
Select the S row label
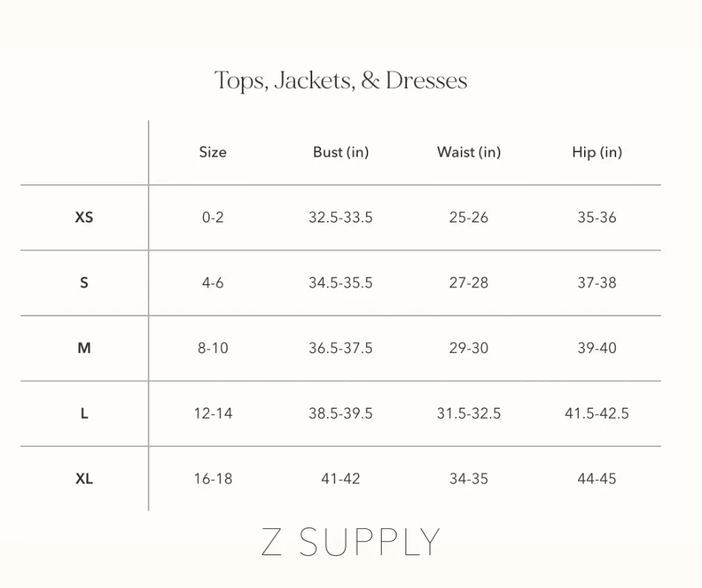click(84, 283)
